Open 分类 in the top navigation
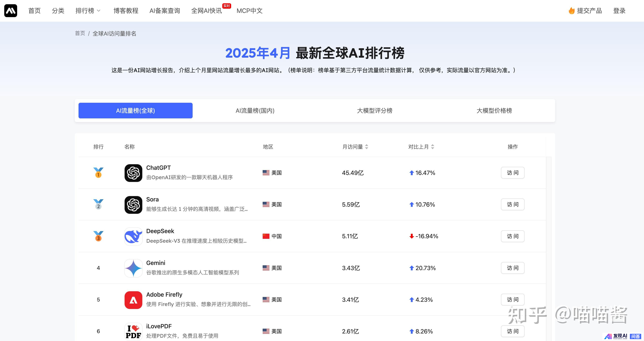This screenshot has width=644, height=341. pos(58,11)
